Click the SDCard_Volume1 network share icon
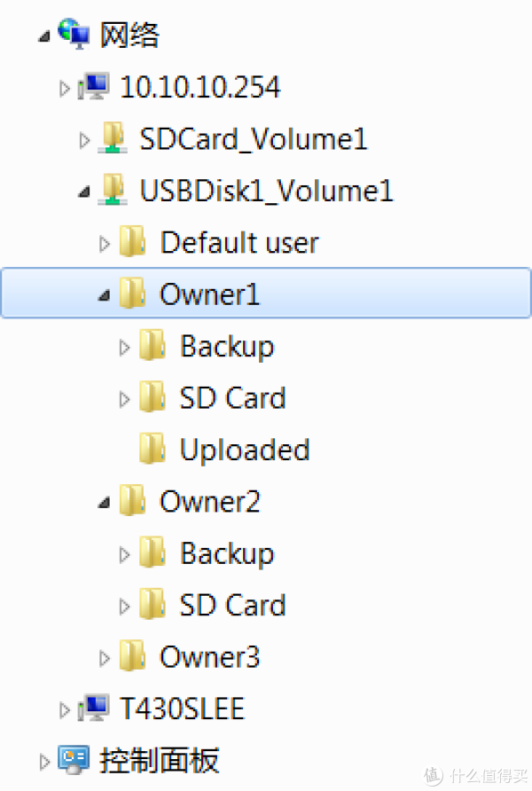The image size is (532, 791). [x=113, y=137]
